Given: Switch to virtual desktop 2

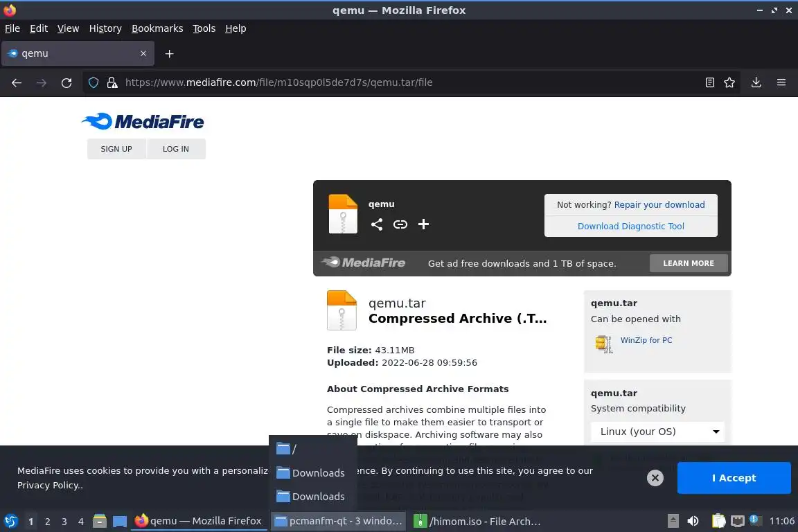Looking at the screenshot, I should click(x=47, y=522).
